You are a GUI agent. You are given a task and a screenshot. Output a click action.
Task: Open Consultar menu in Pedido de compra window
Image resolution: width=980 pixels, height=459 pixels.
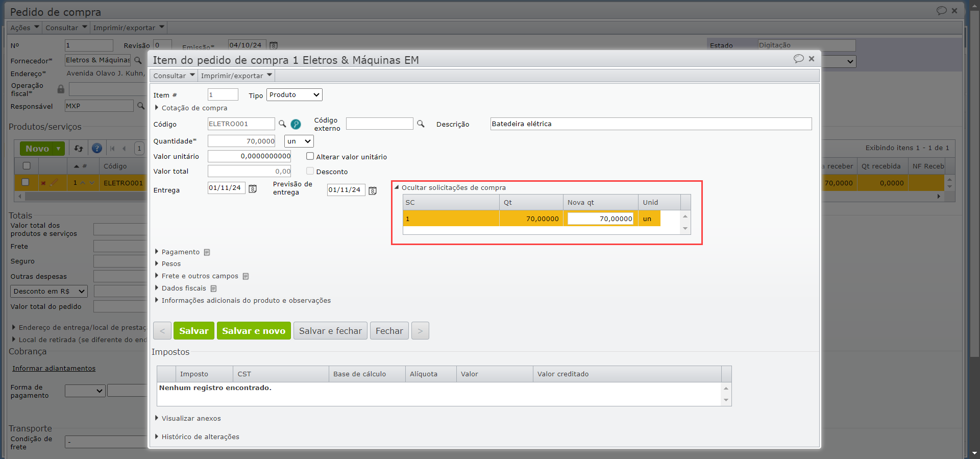pyautogui.click(x=66, y=28)
